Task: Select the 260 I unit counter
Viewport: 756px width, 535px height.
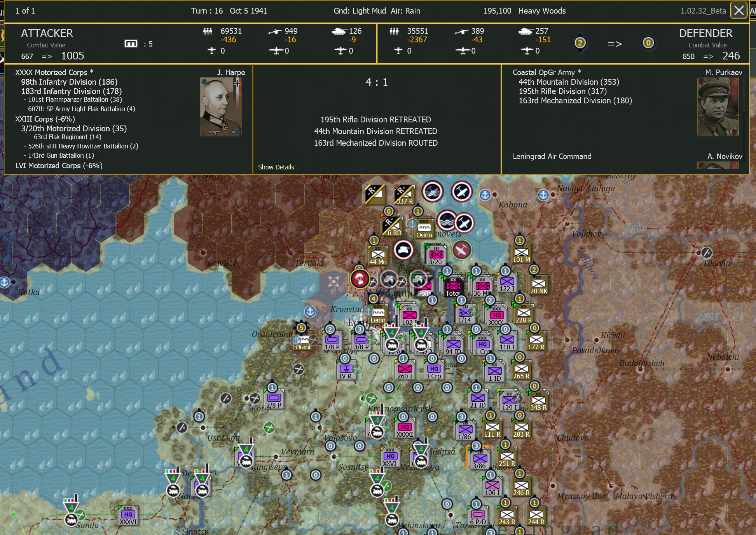Action: coord(405,370)
